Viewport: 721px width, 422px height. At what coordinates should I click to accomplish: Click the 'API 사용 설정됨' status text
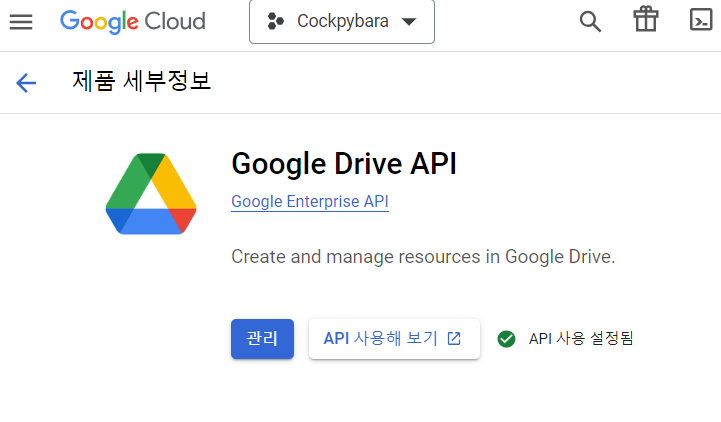(x=581, y=339)
